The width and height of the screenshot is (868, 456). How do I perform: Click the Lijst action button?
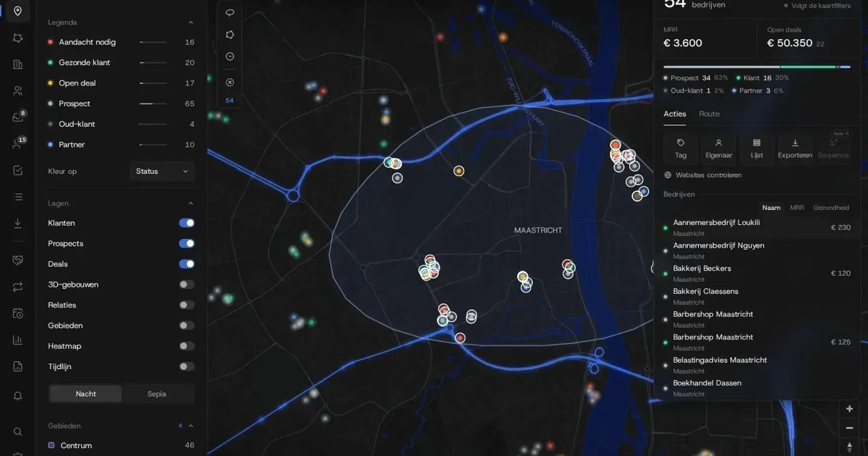(757, 148)
